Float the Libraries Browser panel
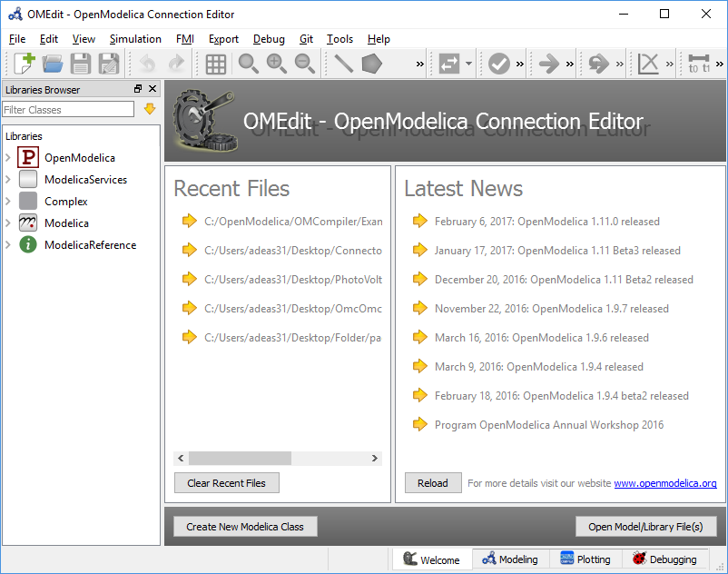Viewport: 728px width, 574px height. tap(138, 89)
